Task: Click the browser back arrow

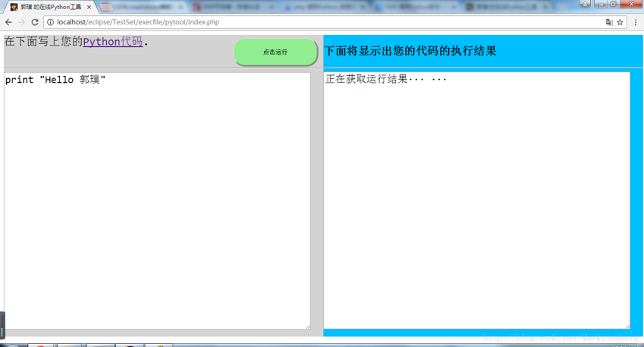Action: [8, 22]
